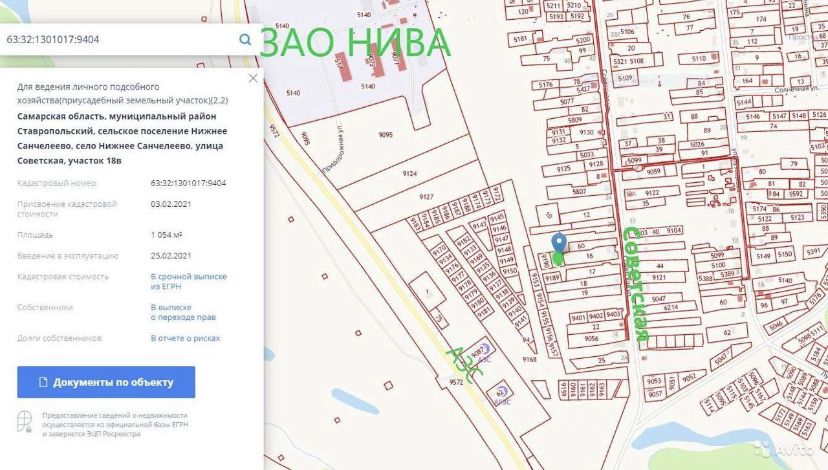Click the blue map pin marker
This screenshot has height=470, width=828.
[559, 243]
